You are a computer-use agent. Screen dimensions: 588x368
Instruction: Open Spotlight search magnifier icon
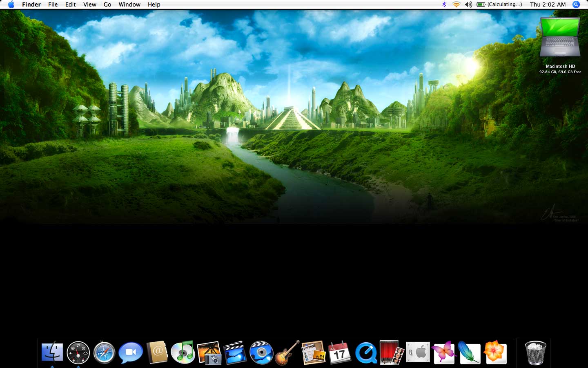[x=576, y=4]
